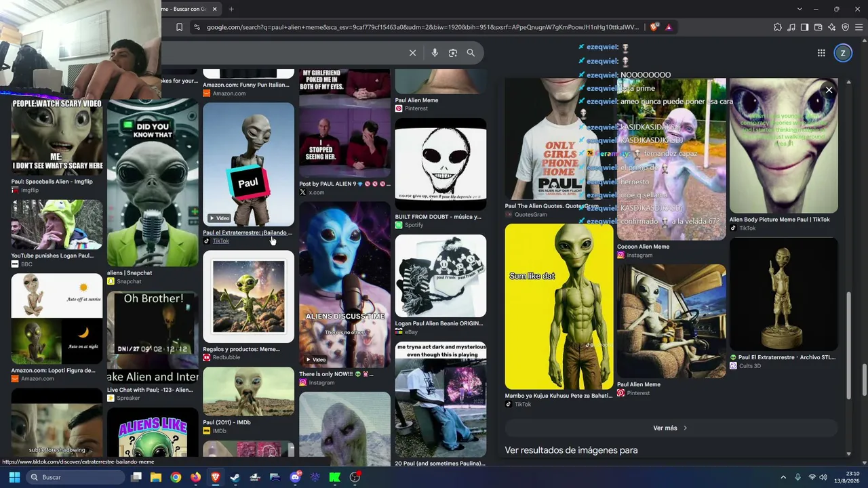
Task: Open the Logan Paul Alien Beanie eBay image
Action: click(441, 276)
